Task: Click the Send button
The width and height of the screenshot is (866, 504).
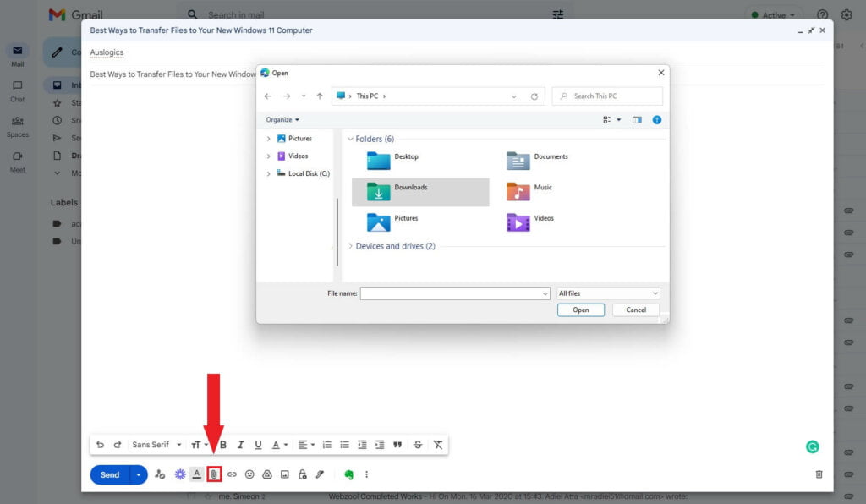Action: (x=110, y=474)
